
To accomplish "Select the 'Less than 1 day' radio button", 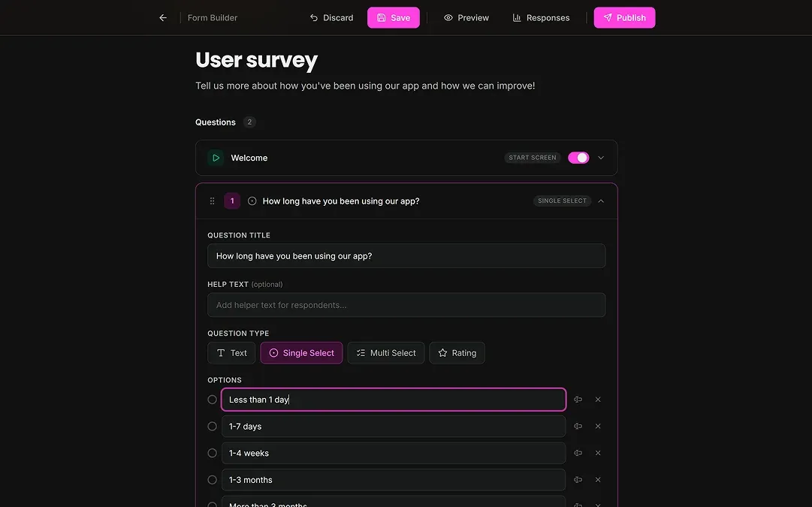I will [212, 399].
